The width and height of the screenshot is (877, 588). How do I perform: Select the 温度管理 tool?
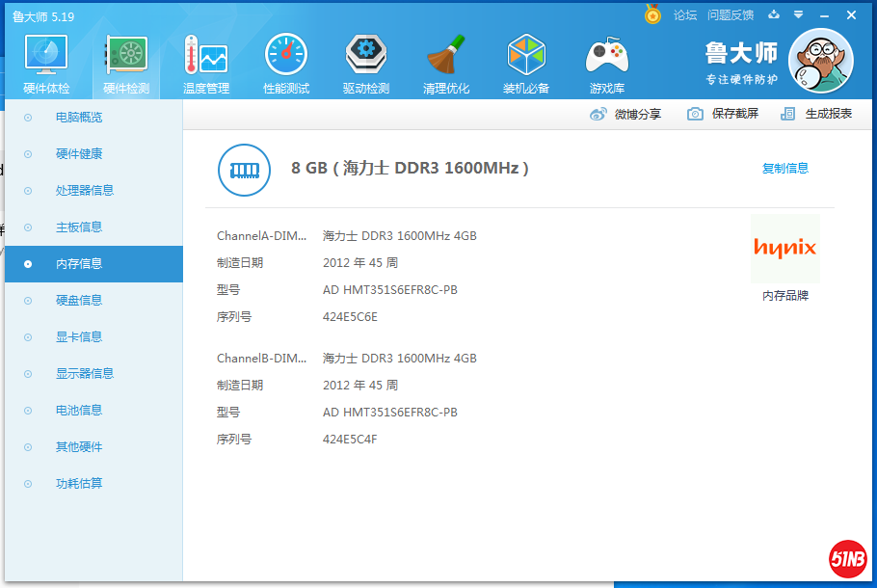[205, 63]
